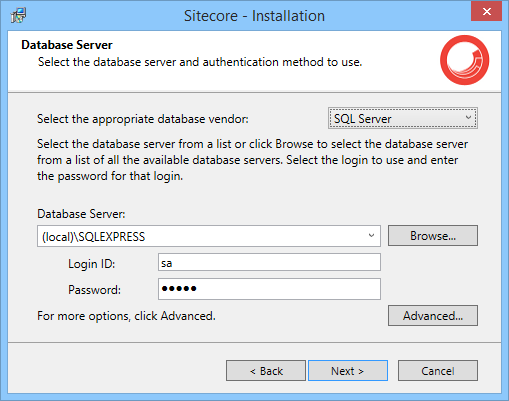The height and width of the screenshot is (401, 509).
Task: Close the Sitecore Installation window
Action: (x=486, y=11)
